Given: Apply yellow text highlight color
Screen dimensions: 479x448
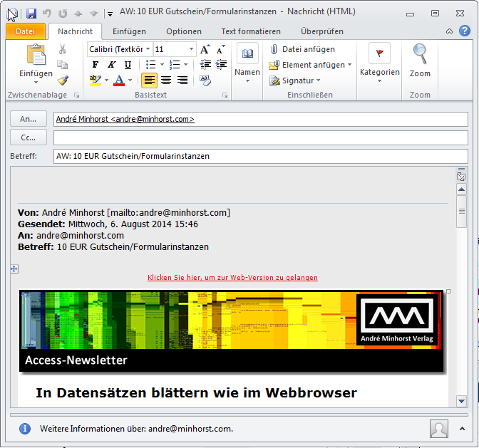Looking at the screenshot, I should [x=96, y=80].
